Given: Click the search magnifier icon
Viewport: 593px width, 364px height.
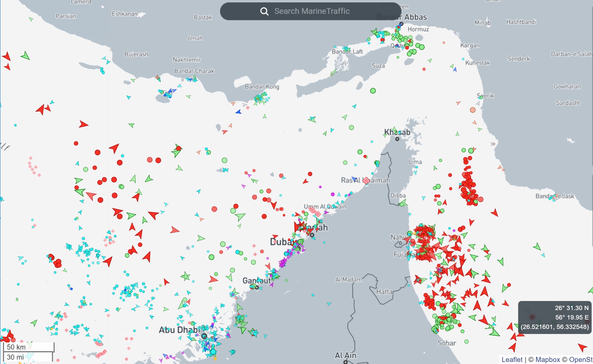Looking at the screenshot, I should [x=264, y=11].
